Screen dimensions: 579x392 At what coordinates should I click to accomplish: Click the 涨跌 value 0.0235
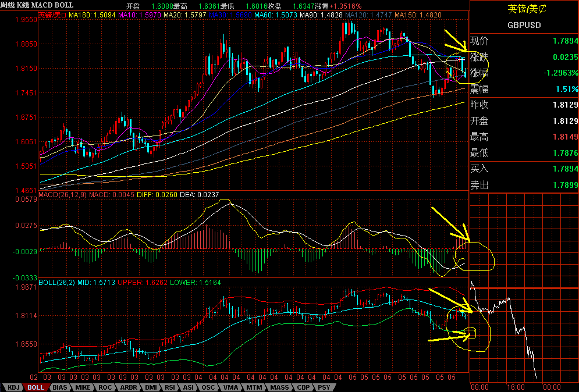pyautogui.click(x=566, y=57)
